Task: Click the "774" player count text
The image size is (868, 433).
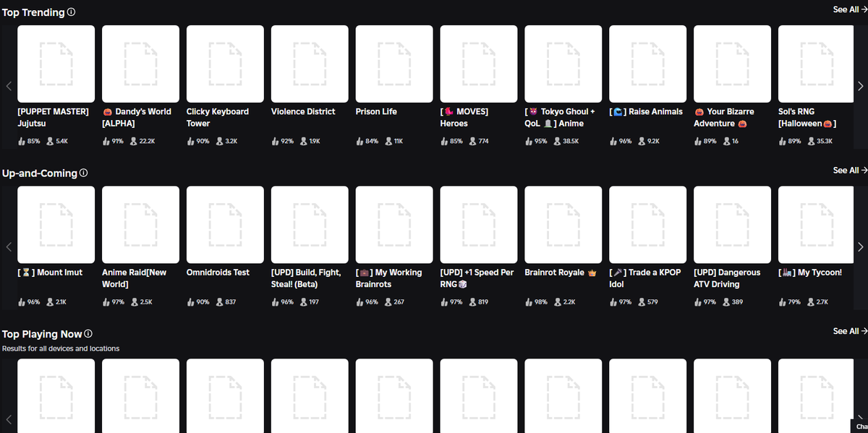Action: coord(484,141)
